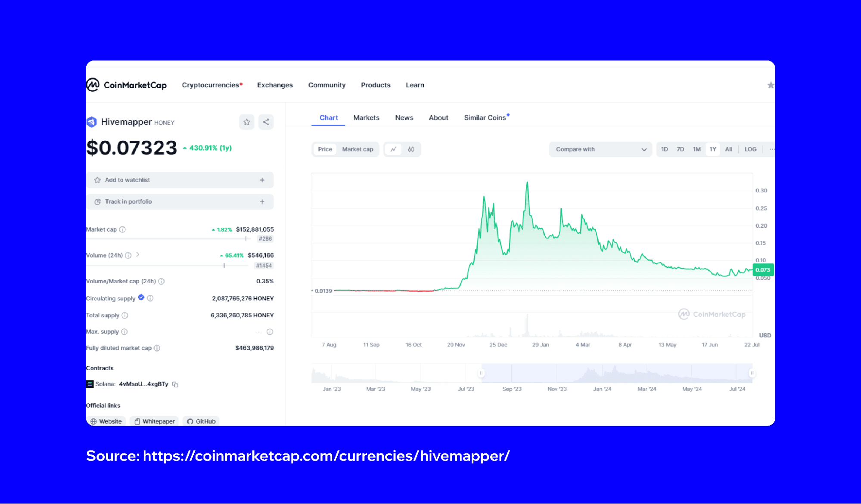
Task: Select the candlestick chart icon
Action: point(411,149)
